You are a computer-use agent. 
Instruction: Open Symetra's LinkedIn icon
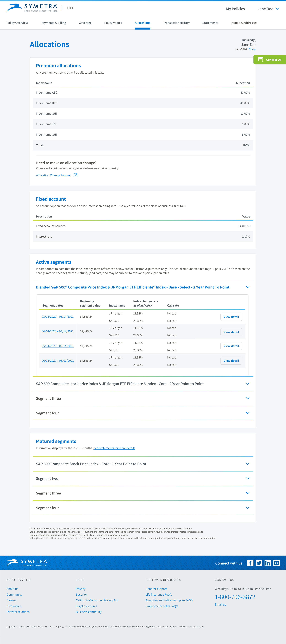tap(267, 563)
